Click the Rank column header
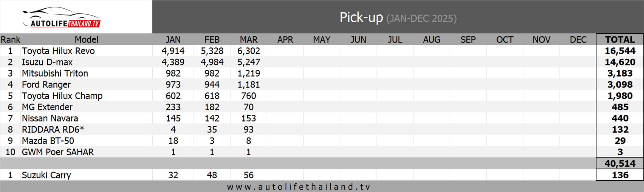 point(10,40)
